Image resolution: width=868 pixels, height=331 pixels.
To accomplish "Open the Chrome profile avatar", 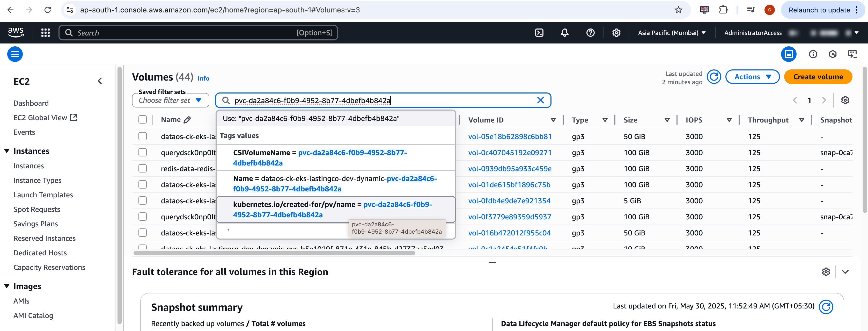I will 769,10.
